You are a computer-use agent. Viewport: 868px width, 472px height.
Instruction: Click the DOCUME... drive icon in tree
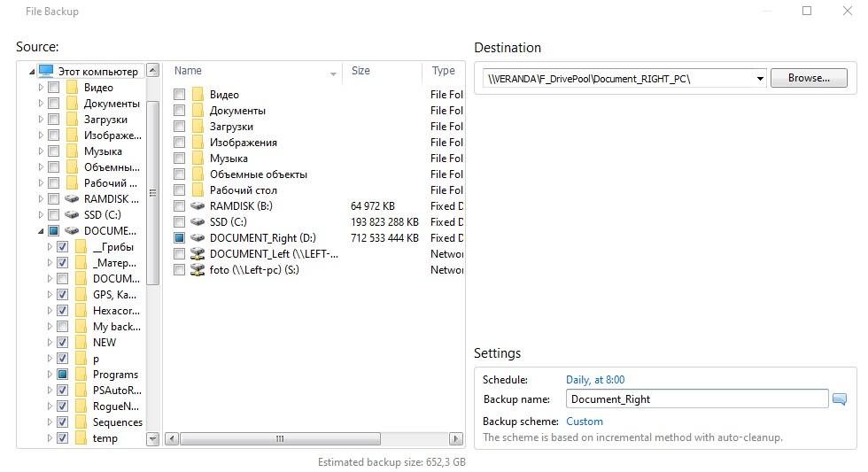click(x=72, y=231)
